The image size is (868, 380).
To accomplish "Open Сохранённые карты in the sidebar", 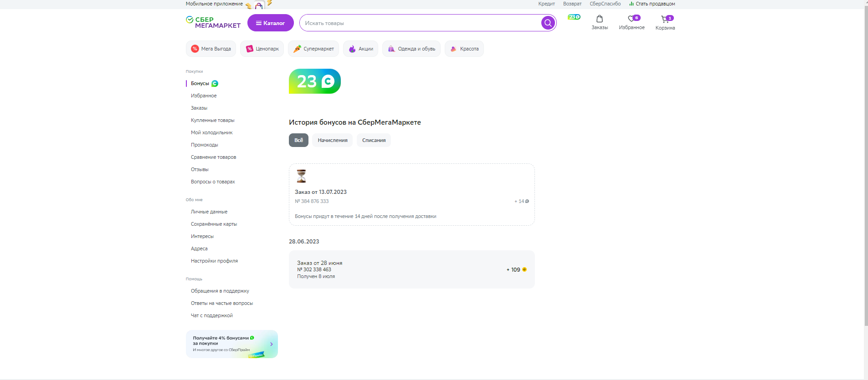I will (x=214, y=224).
